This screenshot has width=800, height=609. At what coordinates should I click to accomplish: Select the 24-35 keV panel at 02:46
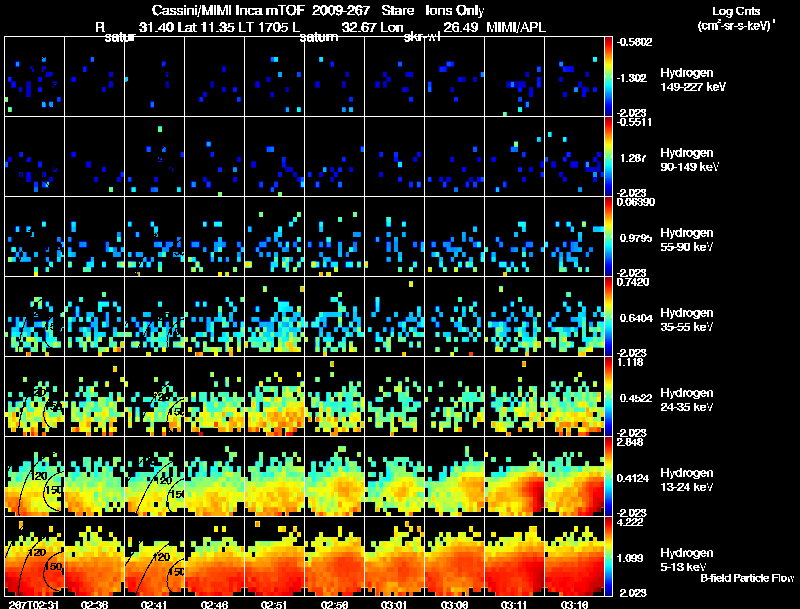215,397
